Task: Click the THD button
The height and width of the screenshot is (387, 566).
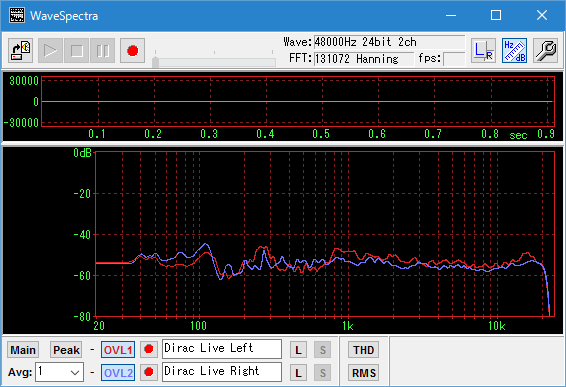Action: pyautogui.click(x=363, y=349)
